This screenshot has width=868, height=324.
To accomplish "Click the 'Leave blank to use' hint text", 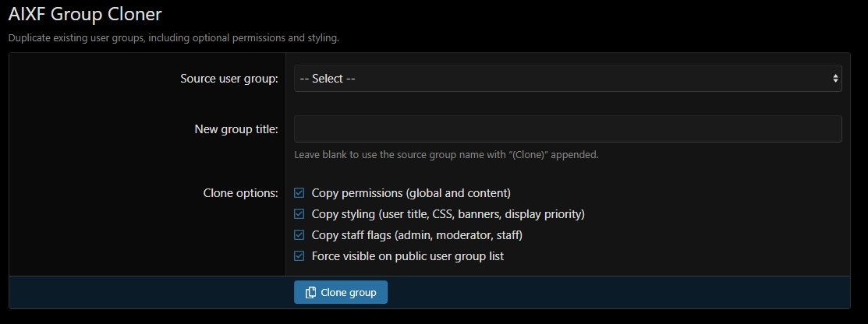I will 446,154.
